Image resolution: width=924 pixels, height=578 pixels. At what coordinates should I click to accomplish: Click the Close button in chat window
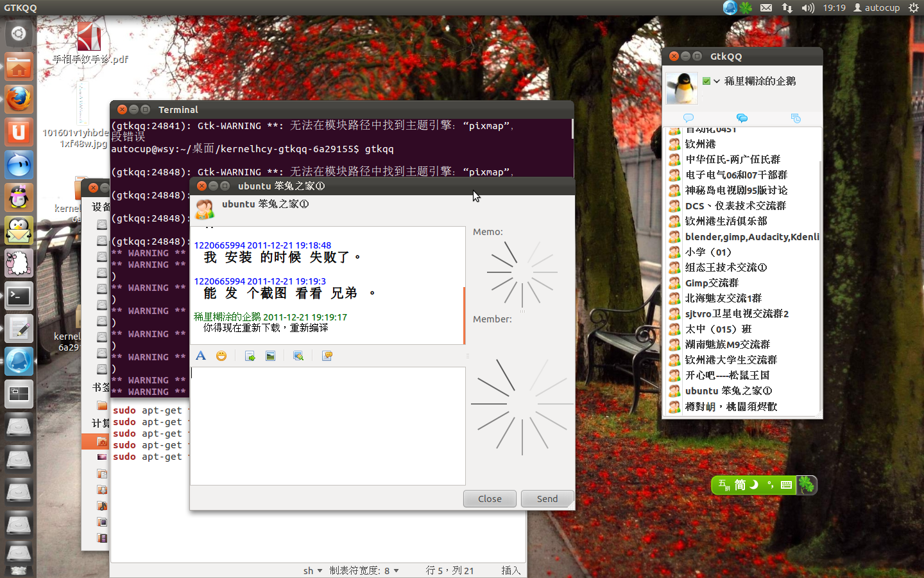pyautogui.click(x=490, y=499)
